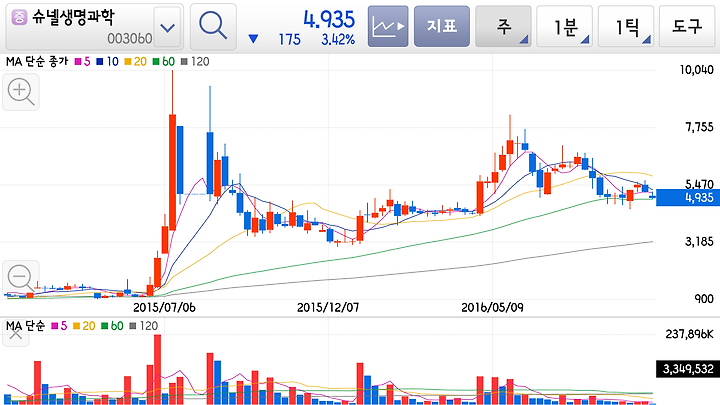Click the 10,040 price axis label
This screenshot has height=405, width=720.
pos(696,70)
